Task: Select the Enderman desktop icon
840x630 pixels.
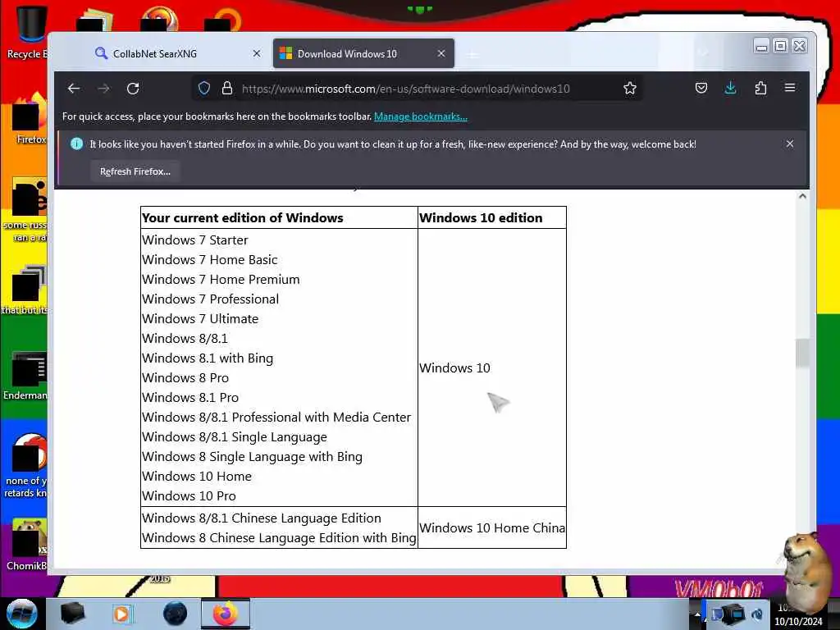Action: (x=25, y=377)
